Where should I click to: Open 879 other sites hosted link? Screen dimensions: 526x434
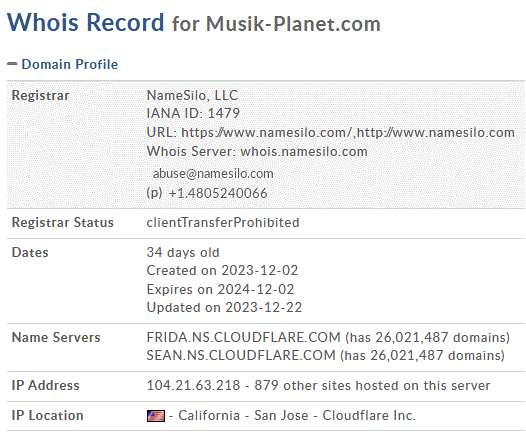pos(372,385)
